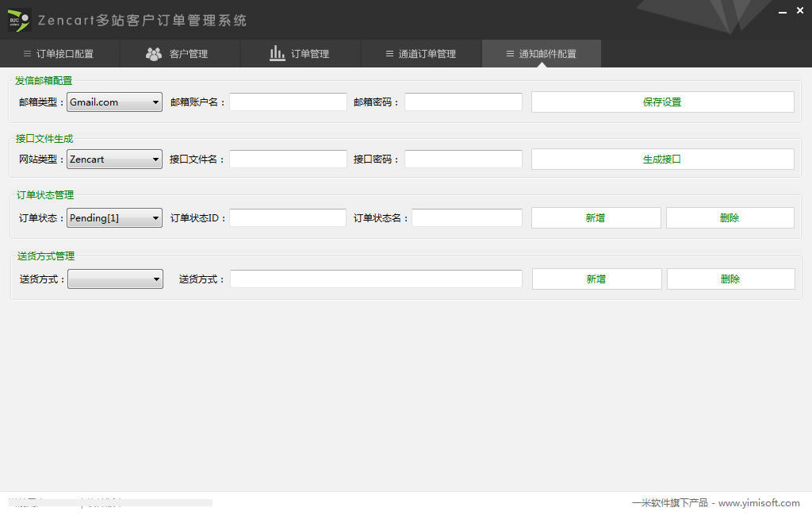
Task: Switch to the 客户管理 tab
Action: pyautogui.click(x=180, y=54)
